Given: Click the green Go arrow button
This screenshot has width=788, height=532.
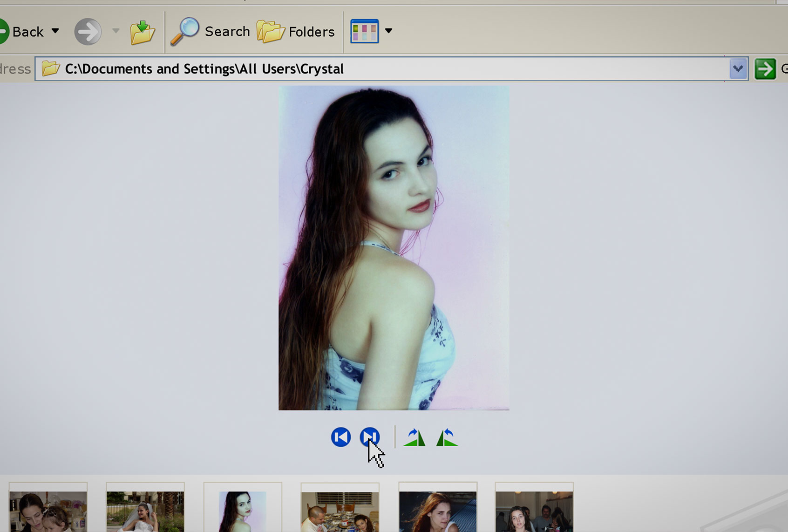Looking at the screenshot, I should click(765, 69).
